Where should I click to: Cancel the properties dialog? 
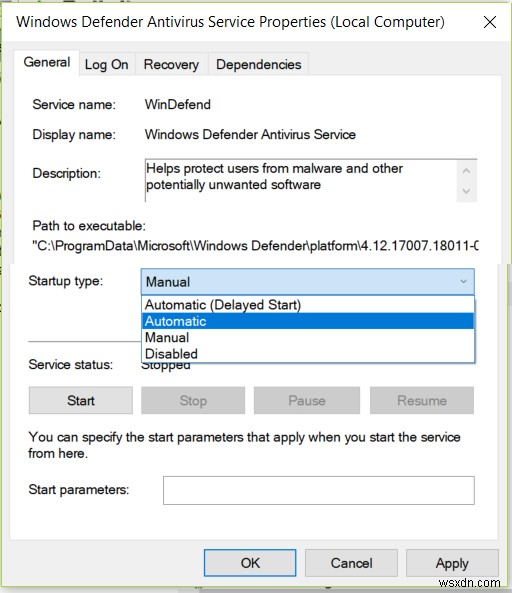click(351, 563)
